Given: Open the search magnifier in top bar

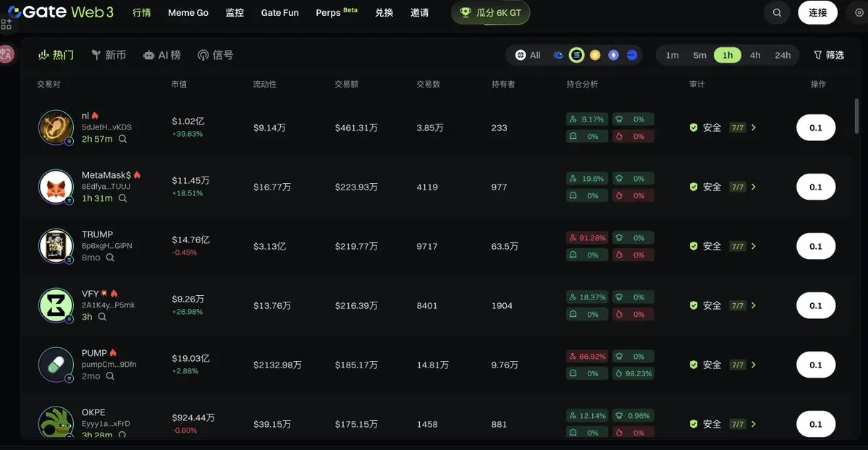Looking at the screenshot, I should [778, 13].
